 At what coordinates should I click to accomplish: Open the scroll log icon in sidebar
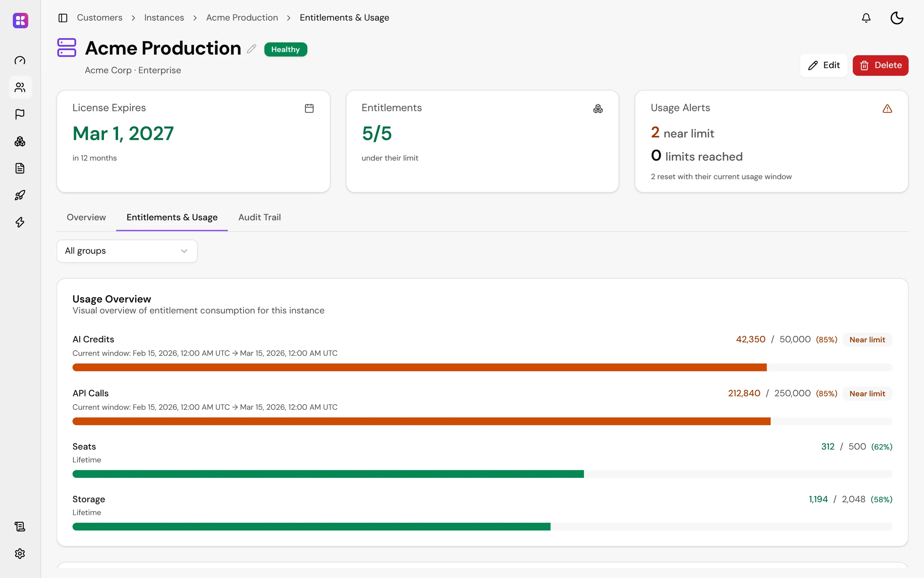click(20, 526)
